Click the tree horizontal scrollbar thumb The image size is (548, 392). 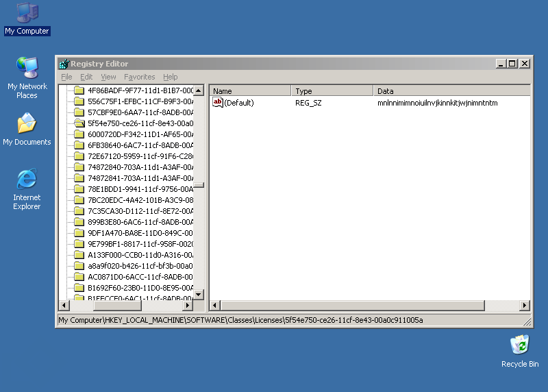[x=117, y=305]
